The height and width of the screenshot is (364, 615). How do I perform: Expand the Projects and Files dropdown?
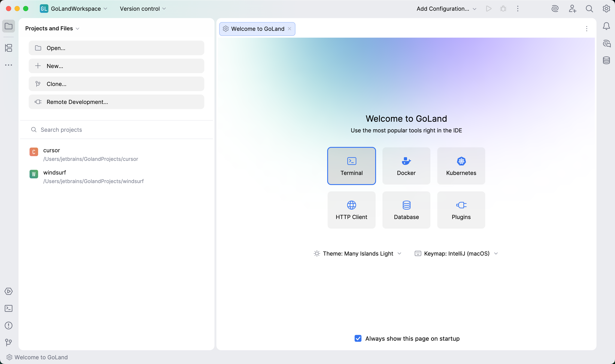78,28
